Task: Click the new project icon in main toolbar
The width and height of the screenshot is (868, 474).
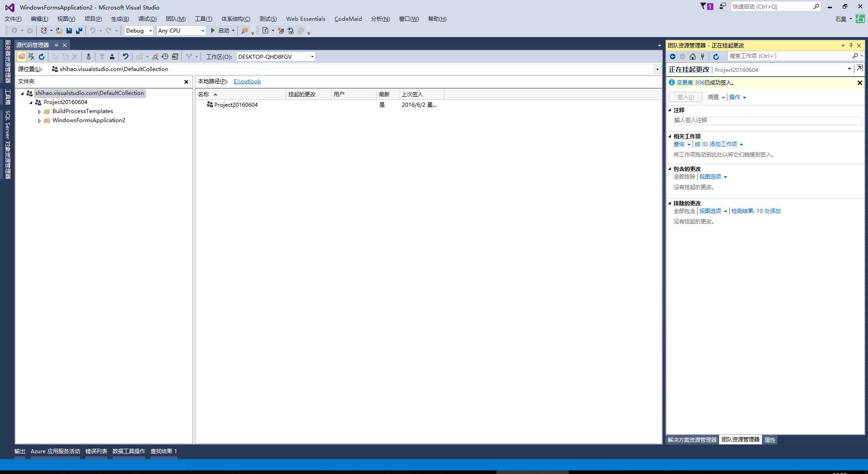Action: [x=43, y=31]
